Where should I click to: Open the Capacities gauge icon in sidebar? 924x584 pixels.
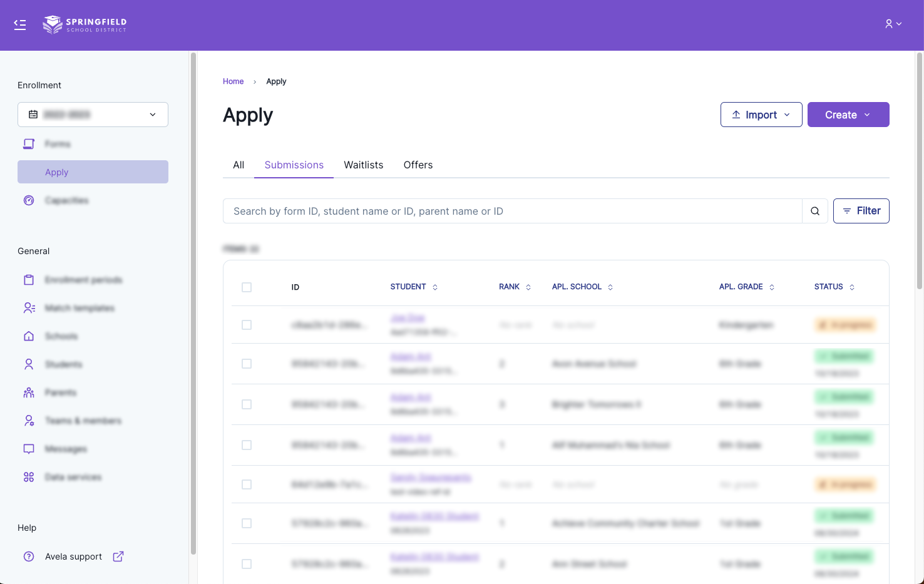pyautogui.click(x=29, y=200)
